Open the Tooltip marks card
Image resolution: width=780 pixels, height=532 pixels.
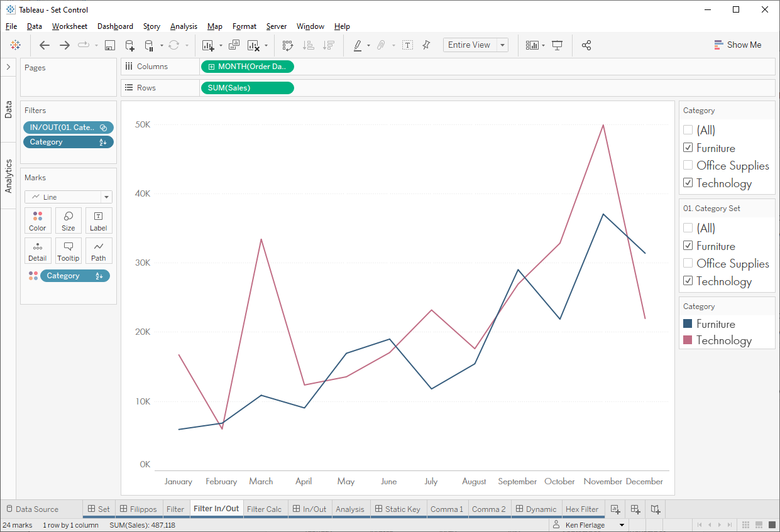(69, 251)
